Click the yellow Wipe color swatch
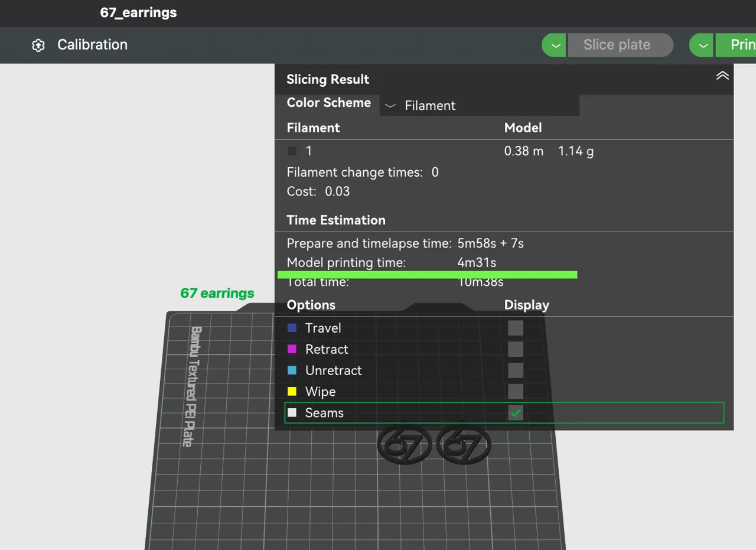Viewport: 756px width, 550px height. [x=292, y=392]
